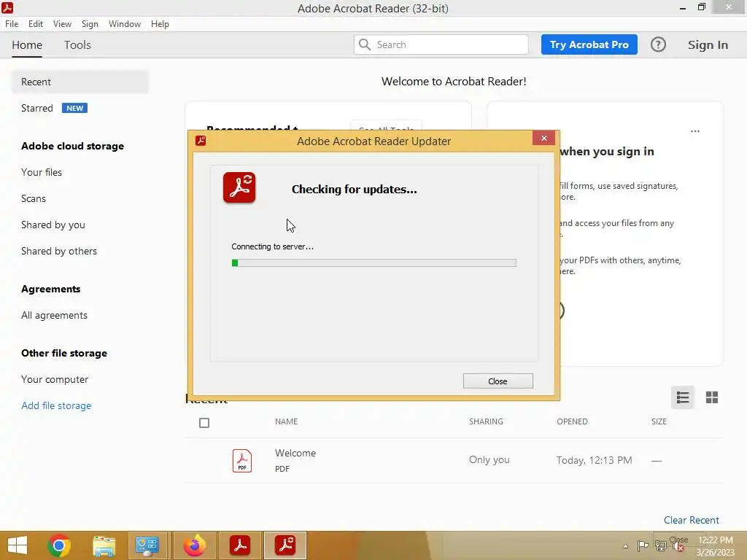Open Your computer under Other file storage
This screenshot has height=560, width=747.
(x=55, y=379)
